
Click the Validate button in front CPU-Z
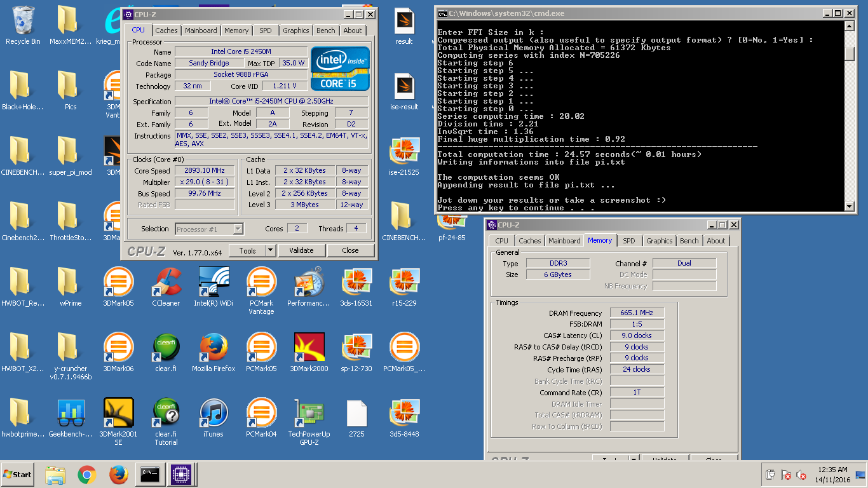pyautogui.click(x=301, y=250)
